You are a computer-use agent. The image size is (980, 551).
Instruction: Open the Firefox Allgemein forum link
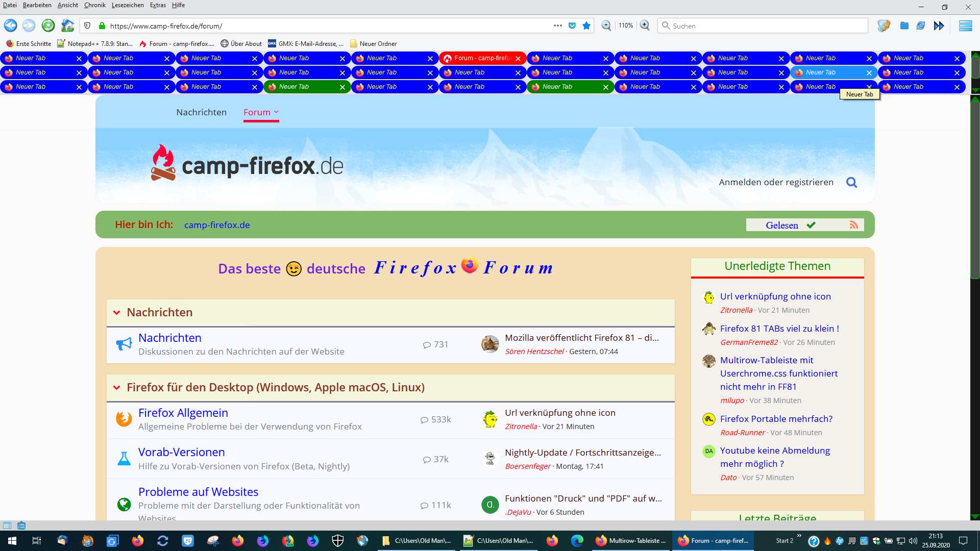click(183, 413)
